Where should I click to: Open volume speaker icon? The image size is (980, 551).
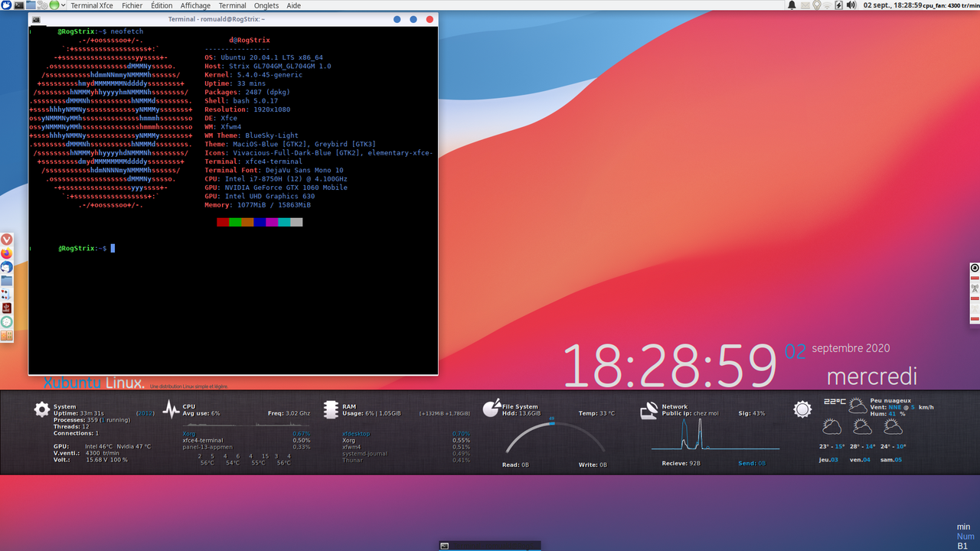[851, 5]
